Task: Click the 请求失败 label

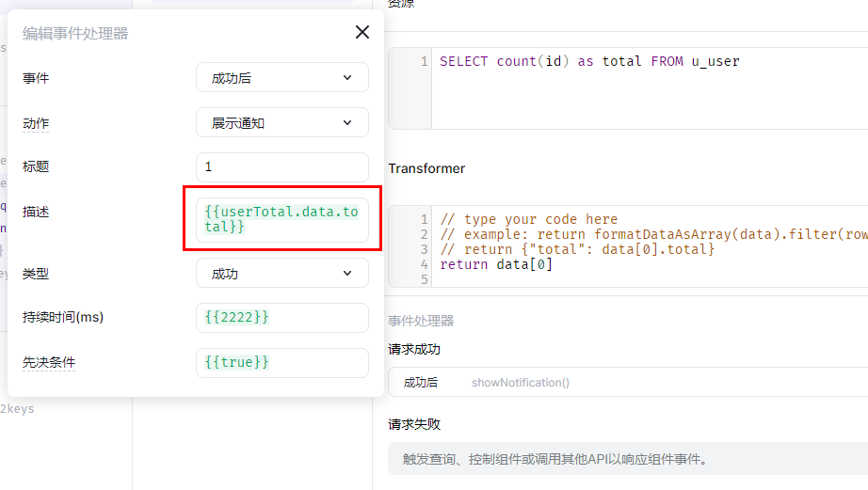Action: coord(414,424)
